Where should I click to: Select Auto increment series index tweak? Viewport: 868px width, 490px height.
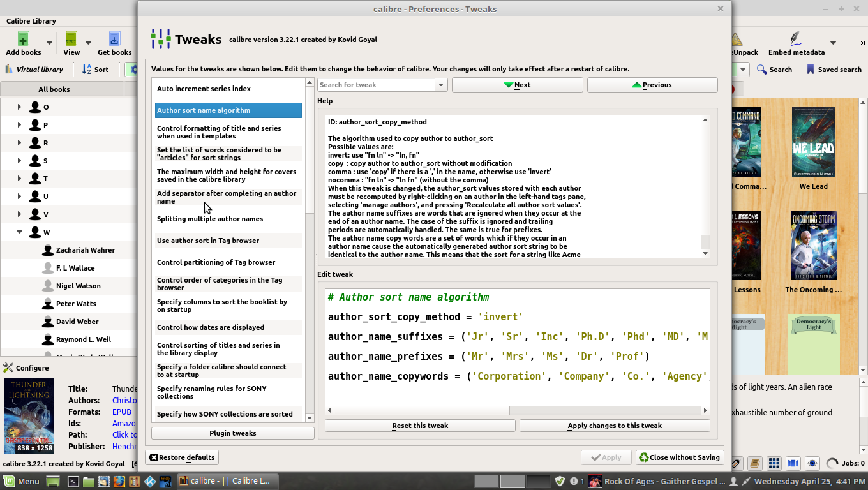(228, 89)
